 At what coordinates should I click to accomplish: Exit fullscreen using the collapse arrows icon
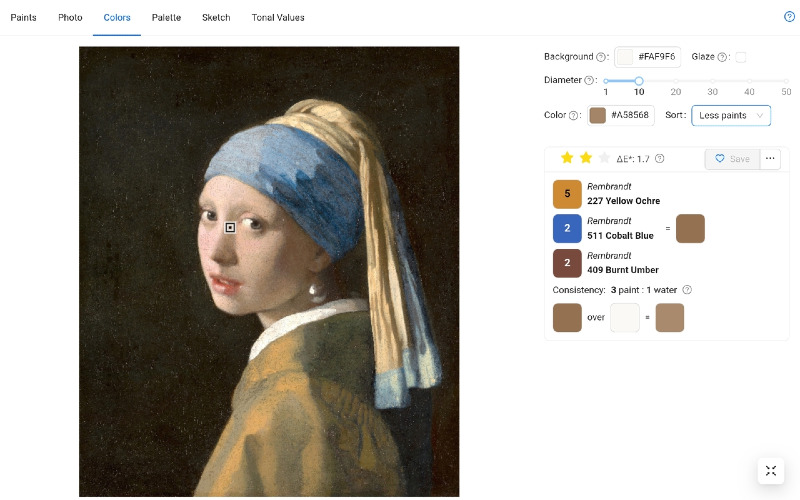click(x=770, y=470)
